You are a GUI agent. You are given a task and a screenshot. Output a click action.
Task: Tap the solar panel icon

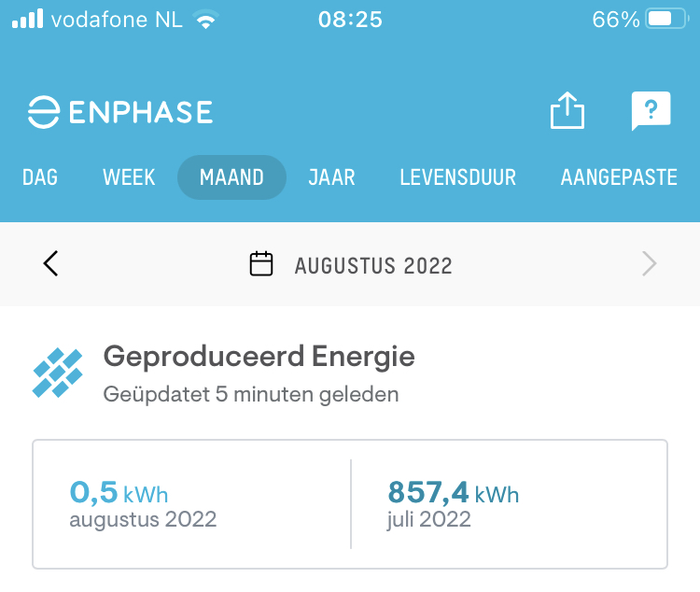(58, 373)
